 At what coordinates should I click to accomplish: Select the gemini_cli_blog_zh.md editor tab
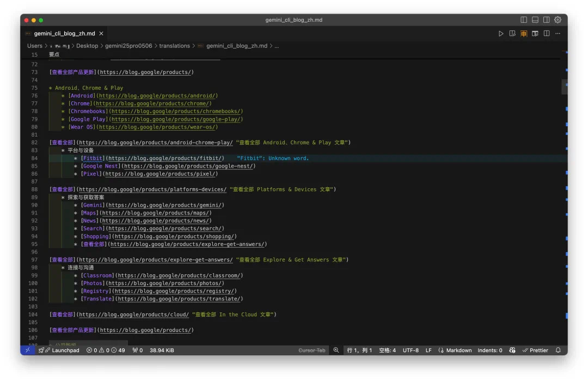(64, 33)
